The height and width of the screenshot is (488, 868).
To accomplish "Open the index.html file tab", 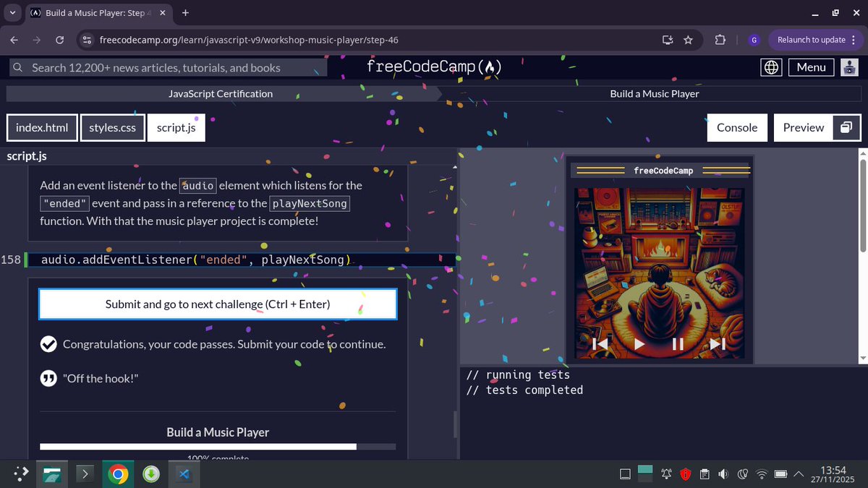I will [42, 127].
